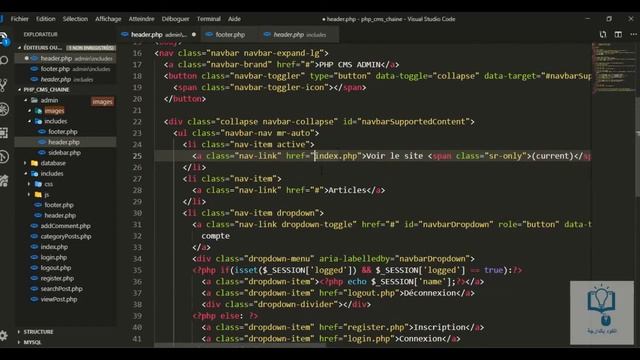The image size is (640, 360).
Task: Open 'header.php includes' in the open editors list
Action: tap(65, 79)
